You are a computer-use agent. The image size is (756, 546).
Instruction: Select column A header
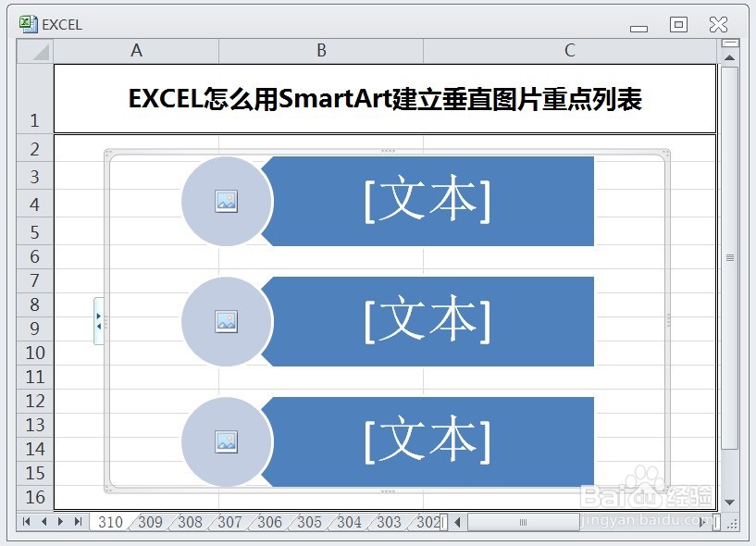pos(136,51)
